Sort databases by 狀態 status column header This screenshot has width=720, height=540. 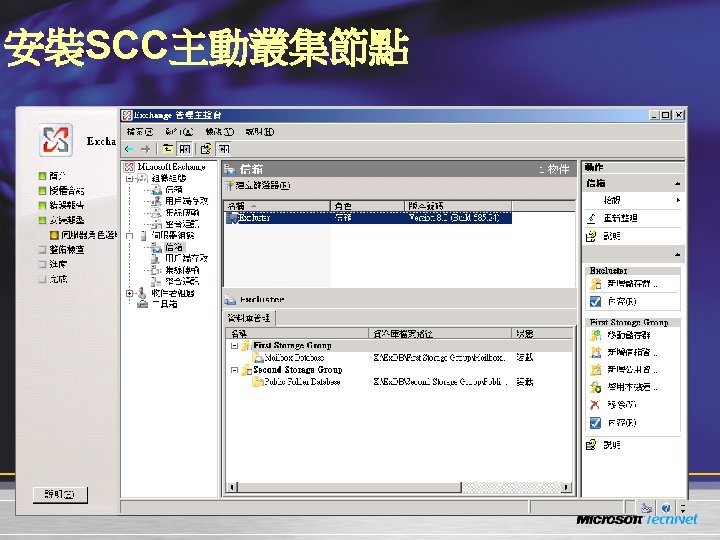click(542, 334)
